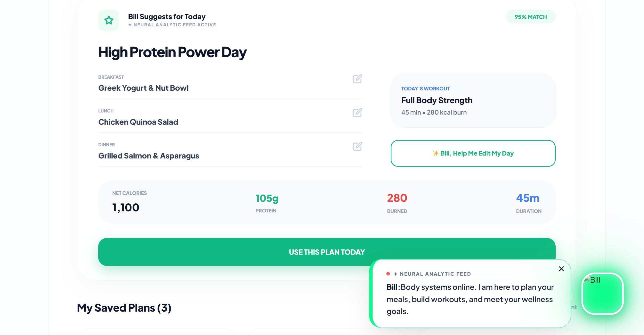The height and width of the screenshot is (335, 644).
Task: Close the Neural Analytic Feed popup
Action: click(x=562, y=269)
